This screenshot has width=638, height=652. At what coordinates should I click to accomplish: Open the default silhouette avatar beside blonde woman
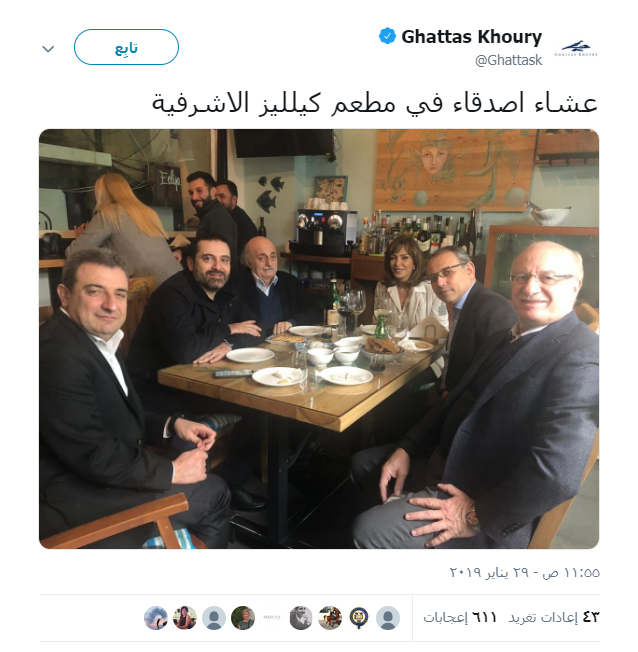coord(214,617)
